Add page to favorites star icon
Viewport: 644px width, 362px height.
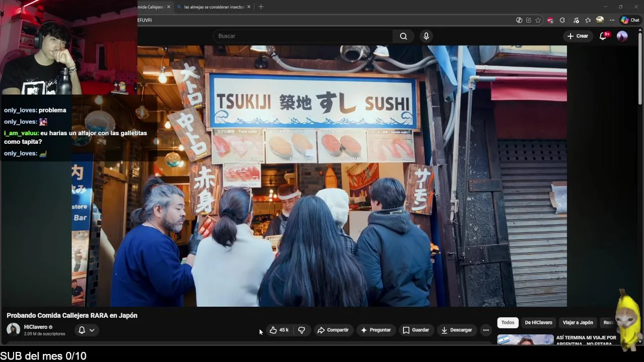538,20
